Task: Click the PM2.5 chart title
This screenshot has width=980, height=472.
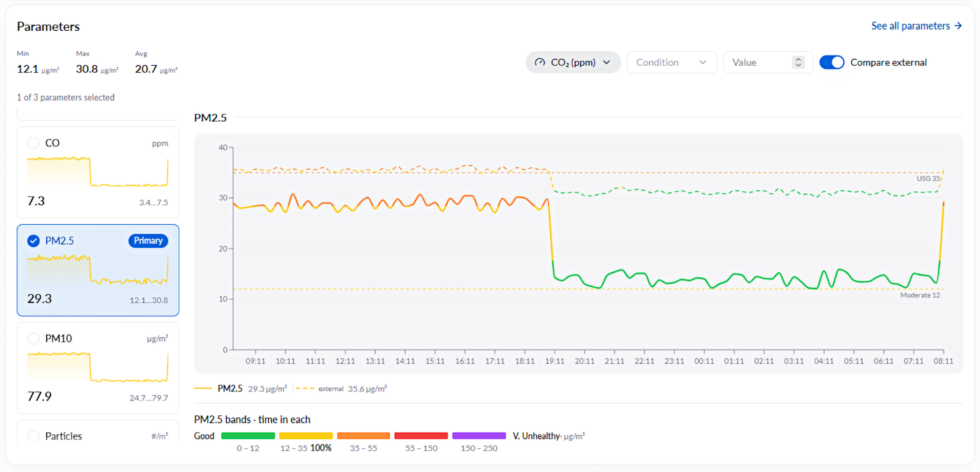Action: pos(211,118)
